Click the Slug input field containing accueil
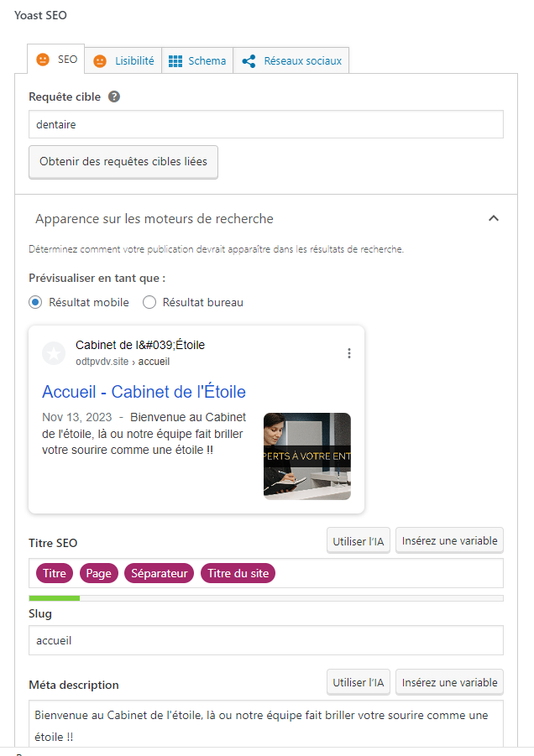This screenshot has height=756, width=534. pos(266,640)
